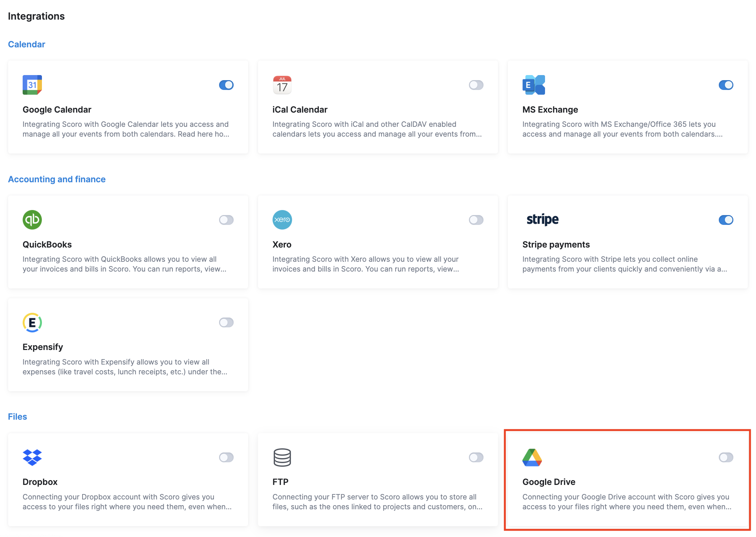Turn on the Expensify toggle
This screenshot has width=756, height=537.
click(226, 323)
